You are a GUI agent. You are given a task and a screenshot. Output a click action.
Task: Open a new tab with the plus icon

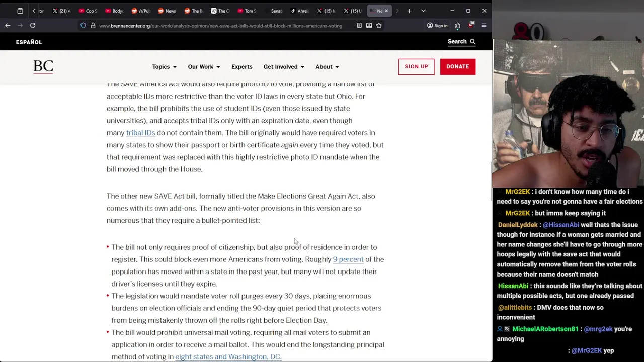(409, 11)
